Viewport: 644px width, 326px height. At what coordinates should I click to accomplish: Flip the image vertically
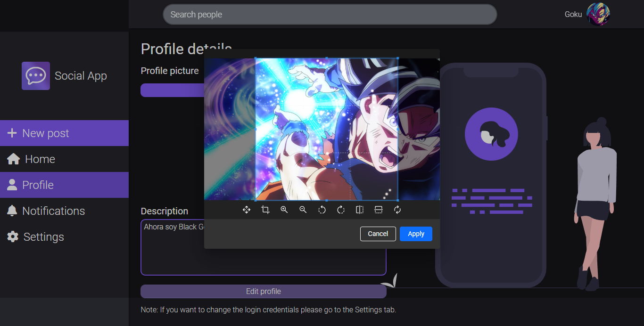click(379, 210)
